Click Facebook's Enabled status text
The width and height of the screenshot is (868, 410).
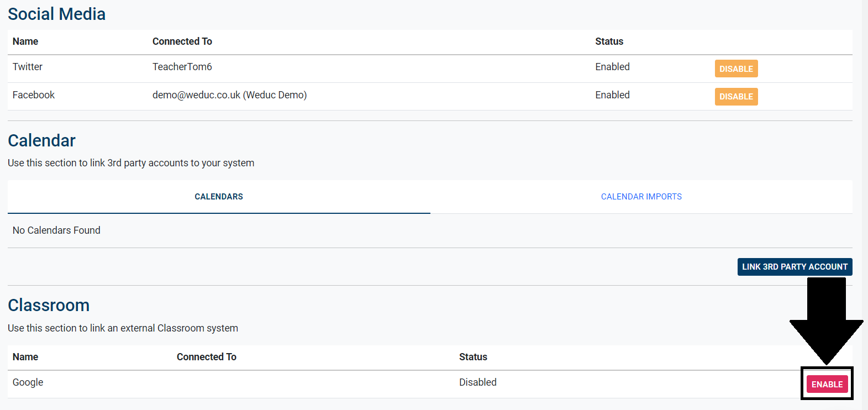click(x=612, y=95)
